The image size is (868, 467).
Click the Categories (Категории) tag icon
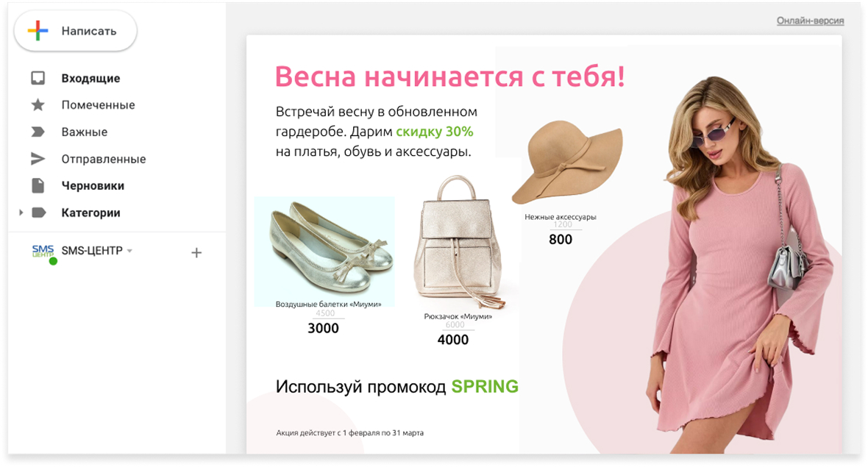(x=39, y=213)
